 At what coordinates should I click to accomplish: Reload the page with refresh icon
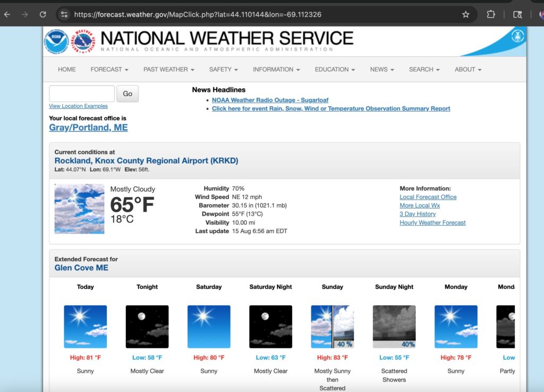click(x=42, y=14)
